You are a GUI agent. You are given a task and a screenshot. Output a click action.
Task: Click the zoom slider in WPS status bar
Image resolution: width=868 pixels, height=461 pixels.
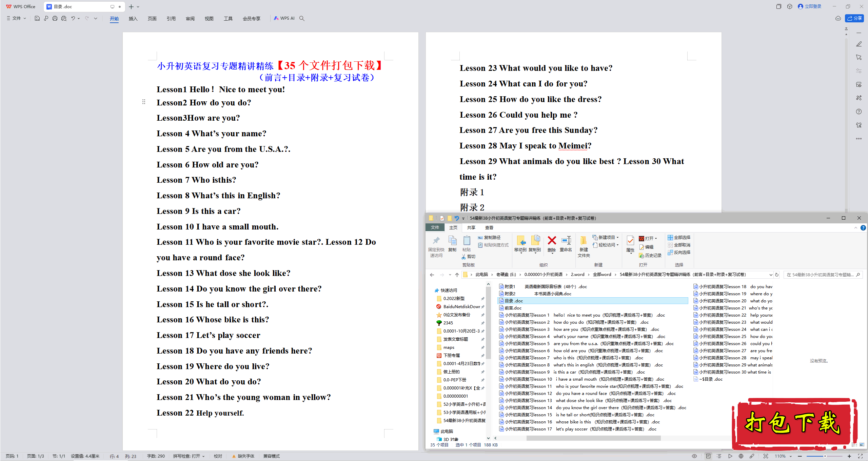click(x=825, y=456)
